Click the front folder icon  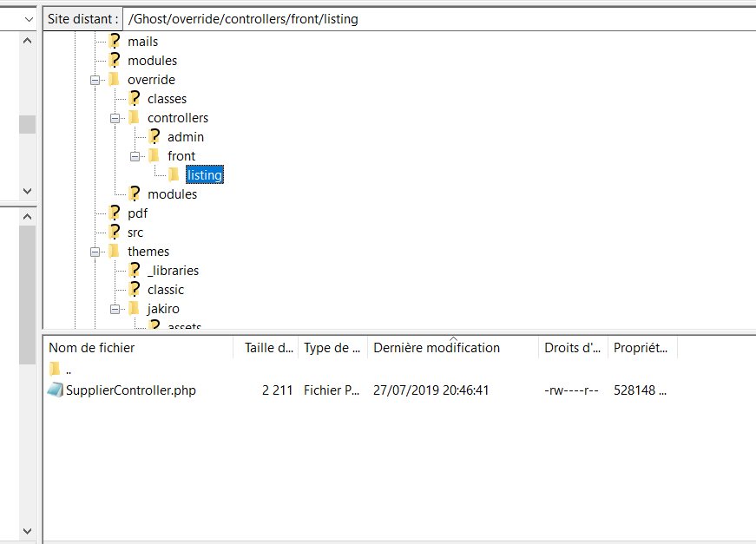point(154,155)
